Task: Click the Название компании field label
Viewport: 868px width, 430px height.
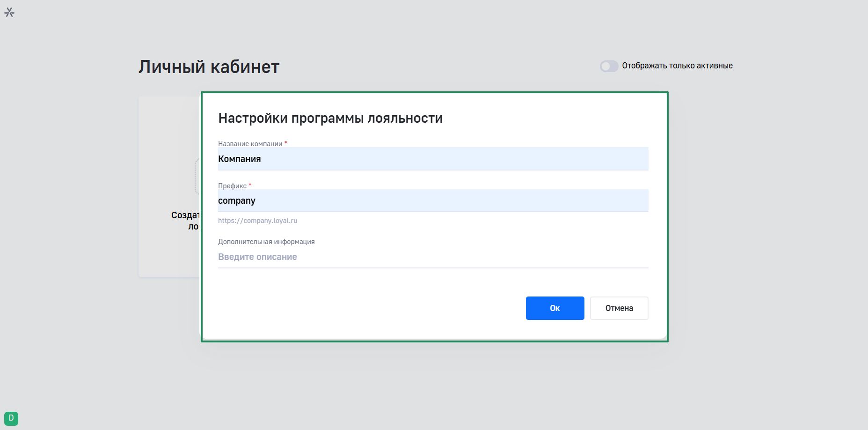Action: coord(250,144)
